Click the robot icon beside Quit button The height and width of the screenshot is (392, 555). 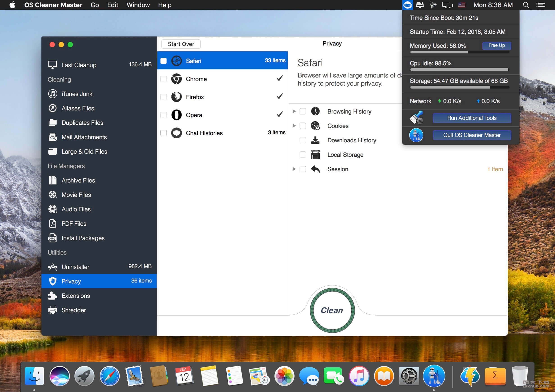pyautogui.click(x=416, y=135)
